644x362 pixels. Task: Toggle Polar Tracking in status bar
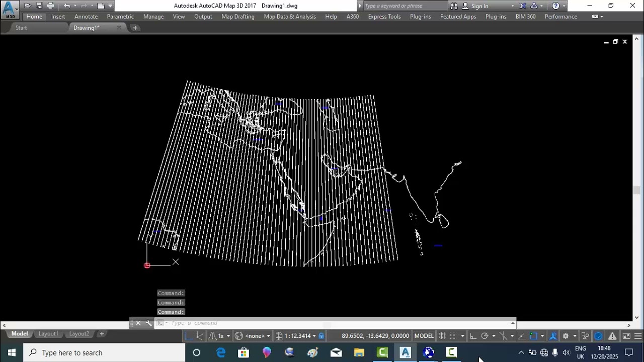pos(485,336)
